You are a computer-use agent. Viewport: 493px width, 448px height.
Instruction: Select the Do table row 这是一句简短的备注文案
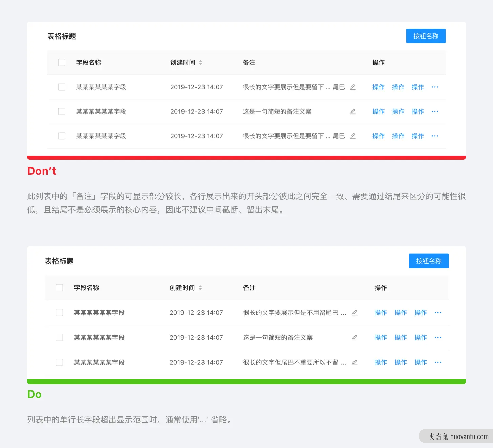(x=59, y=337)
